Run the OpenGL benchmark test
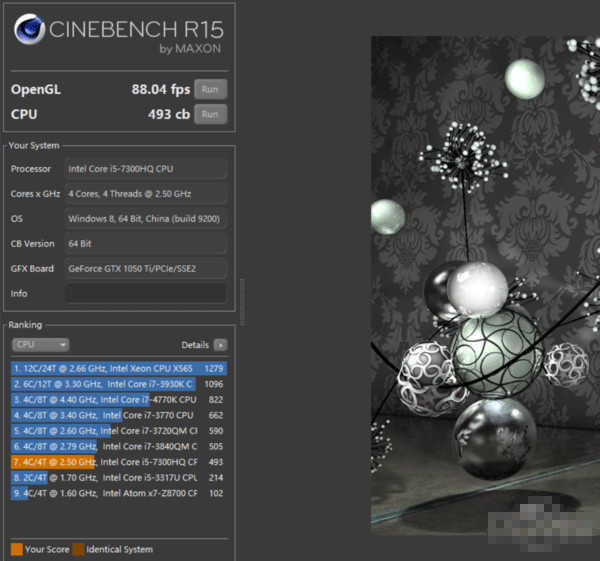The image size is (600, 561). pos(210,89)
